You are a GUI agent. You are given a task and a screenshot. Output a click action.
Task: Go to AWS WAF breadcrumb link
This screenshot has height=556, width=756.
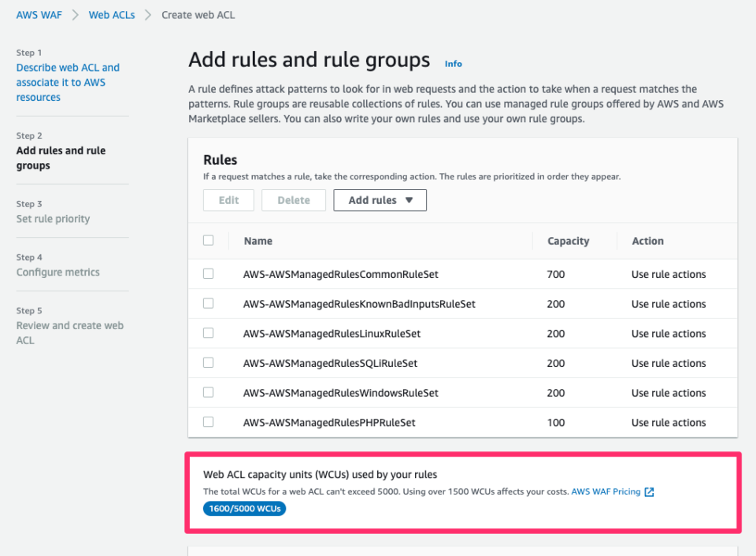click(x=39, y=15)
